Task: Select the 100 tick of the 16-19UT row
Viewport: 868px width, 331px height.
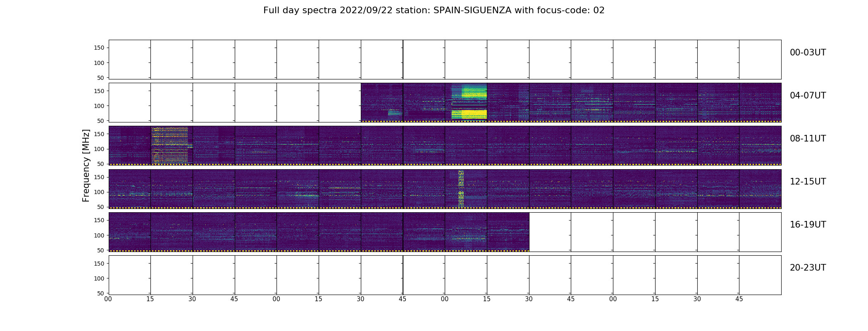Action: click(99, 235)
